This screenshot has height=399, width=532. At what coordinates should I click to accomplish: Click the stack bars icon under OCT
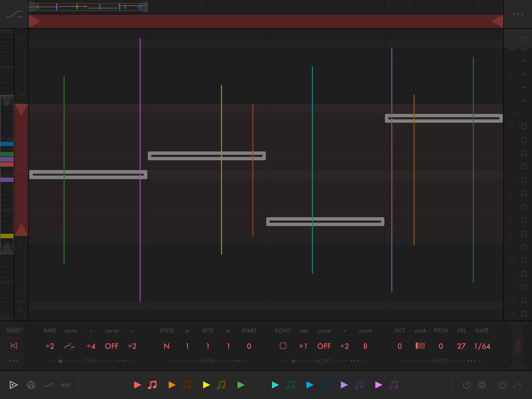tap(420, 346)
